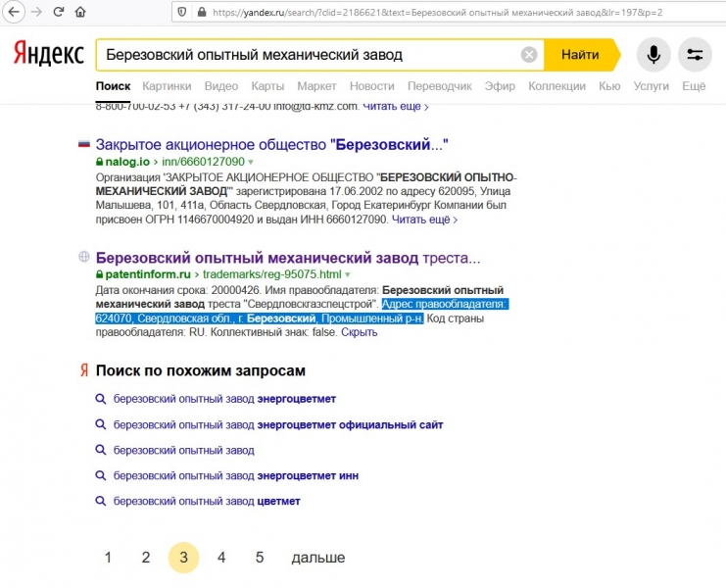Click the browser back arrow button
726x588 pixels.
tap(13, 13)
